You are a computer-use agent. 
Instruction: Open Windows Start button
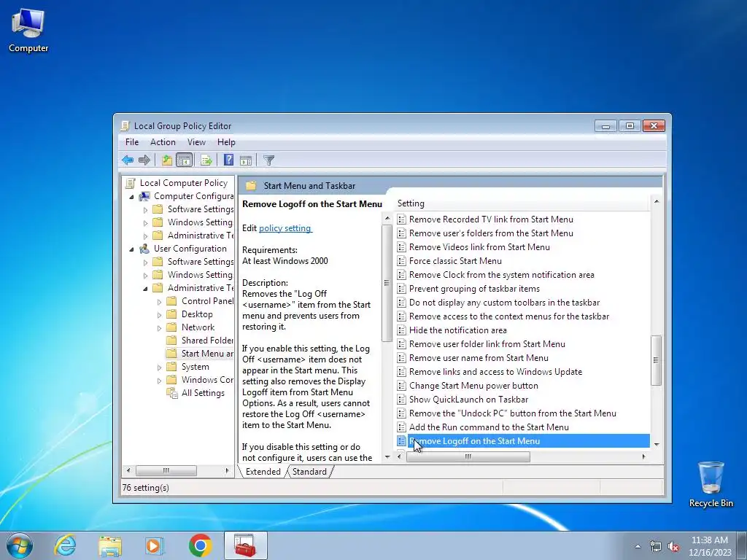click(20, 545)
